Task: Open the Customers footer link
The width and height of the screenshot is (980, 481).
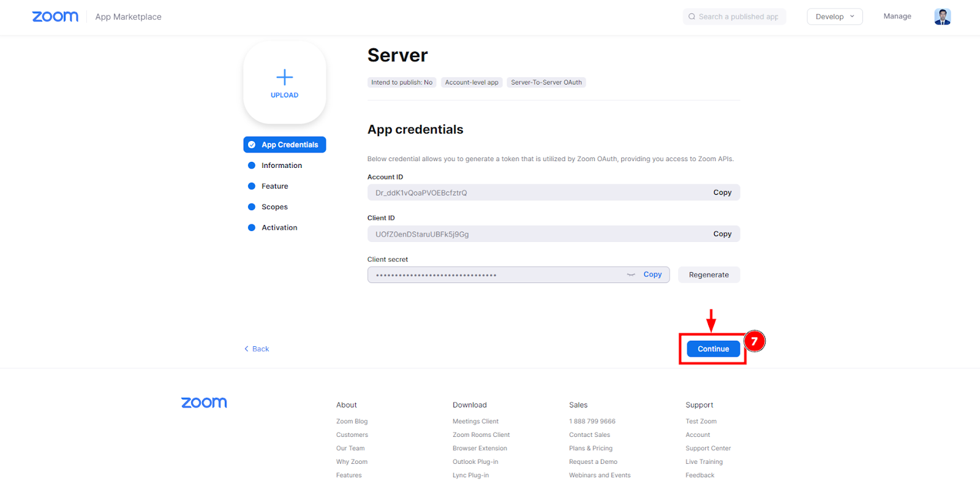Action: (352, 435)
